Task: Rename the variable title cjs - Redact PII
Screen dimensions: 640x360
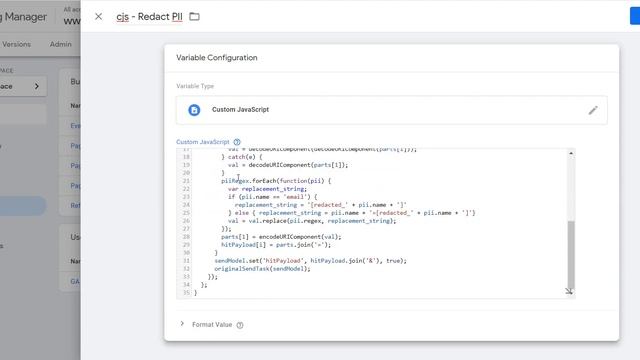Action: 149,17
